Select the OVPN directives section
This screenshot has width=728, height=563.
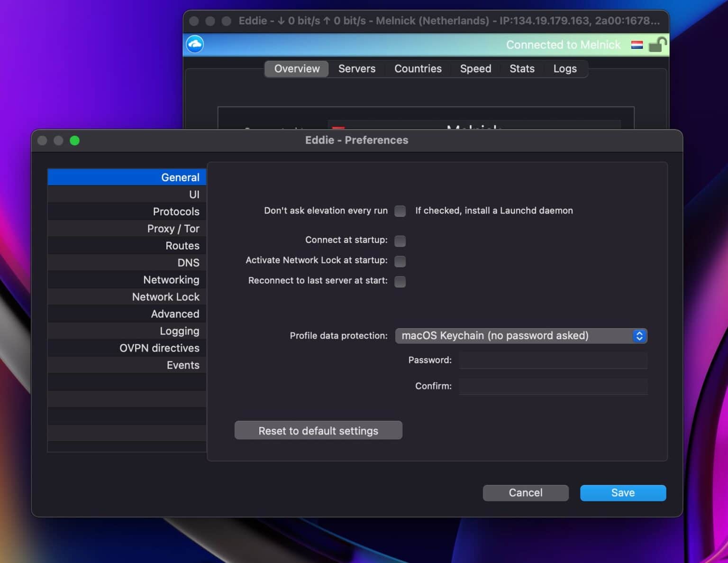(x=159, y=348)
